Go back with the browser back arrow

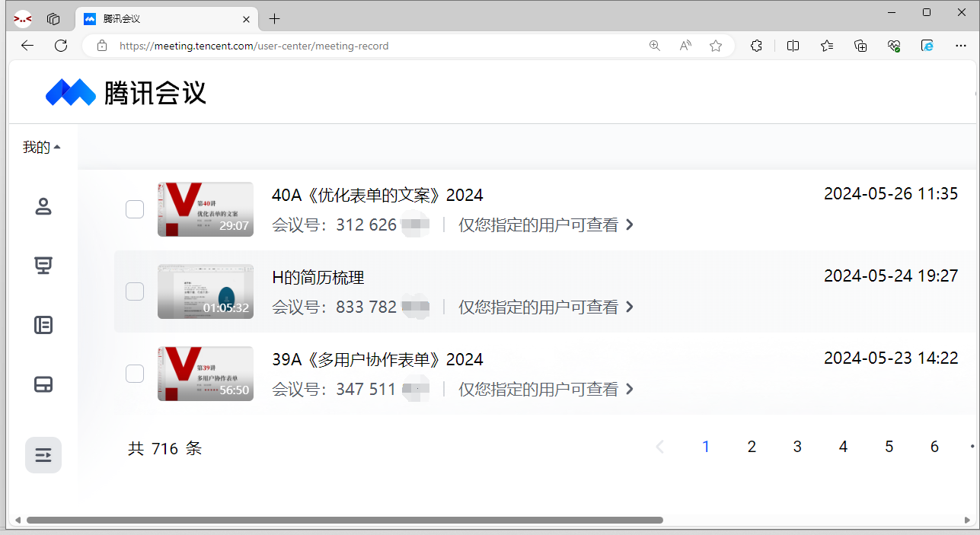pos(27,46)
